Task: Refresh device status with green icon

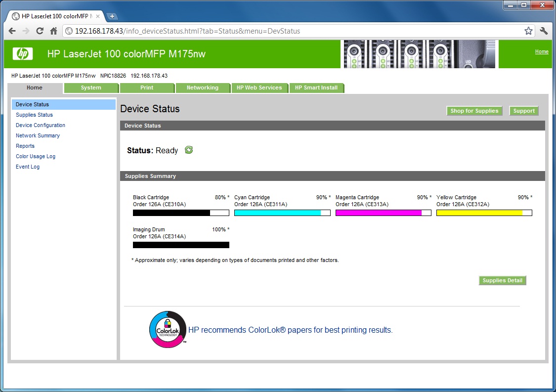Action: 189,150
